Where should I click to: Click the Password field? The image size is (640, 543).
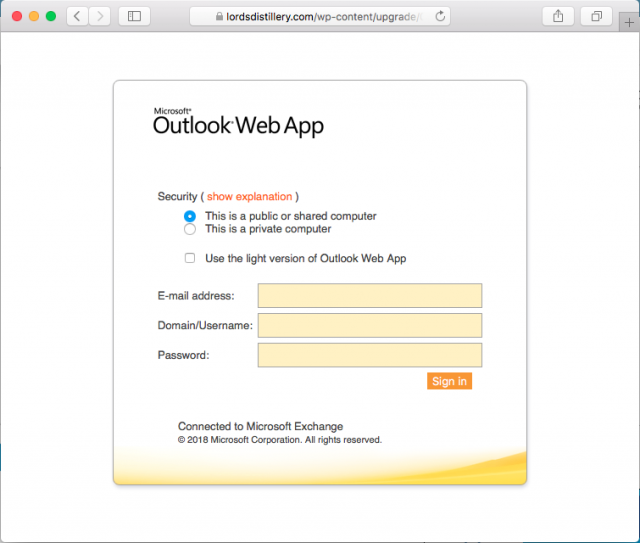[x=370, y=355]
